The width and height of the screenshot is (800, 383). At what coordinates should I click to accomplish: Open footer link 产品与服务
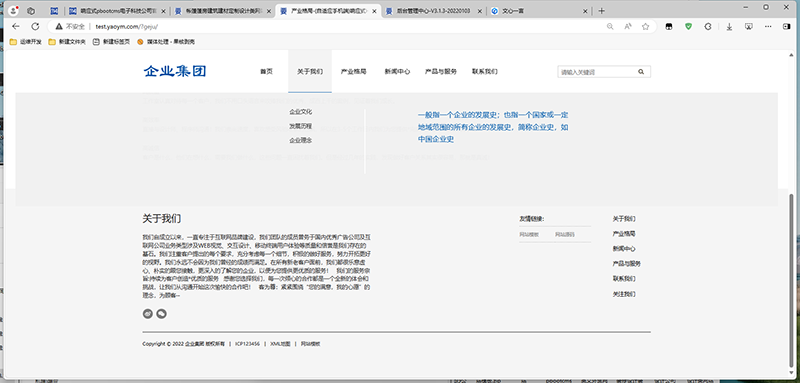point(627,264)
